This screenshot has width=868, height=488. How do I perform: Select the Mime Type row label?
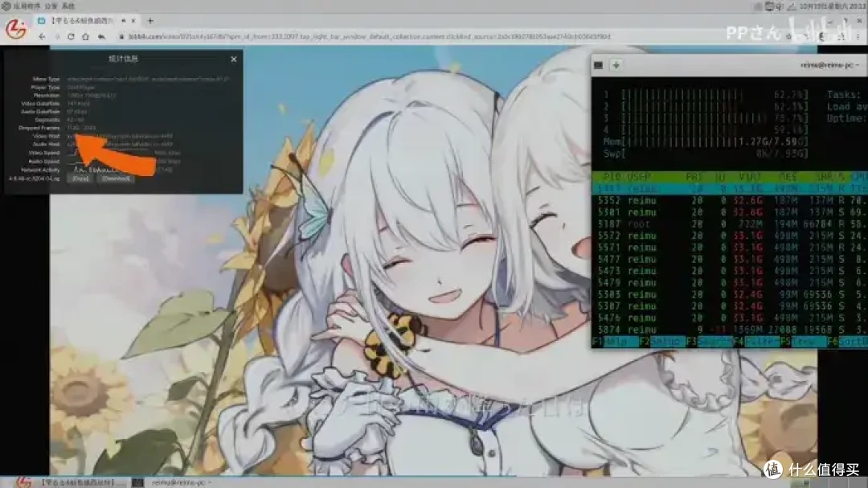click(x=46, y=80)
